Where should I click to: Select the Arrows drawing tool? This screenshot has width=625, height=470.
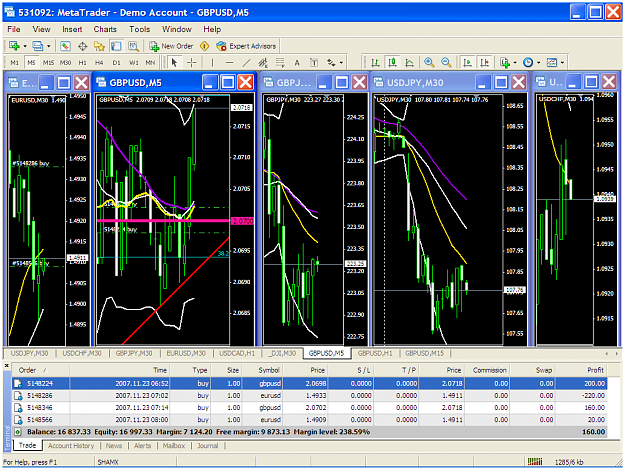(x=331, y=62)
